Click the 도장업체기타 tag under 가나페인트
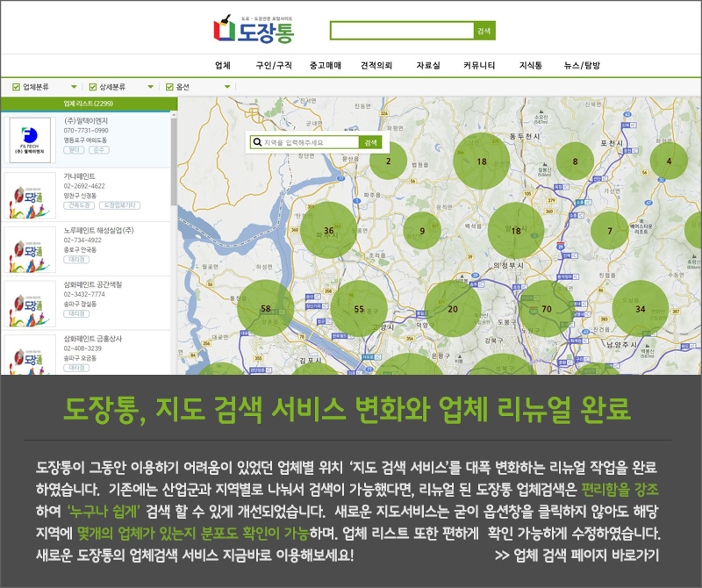The height and width of the screenshot is (588, 702). coord(119,205)
